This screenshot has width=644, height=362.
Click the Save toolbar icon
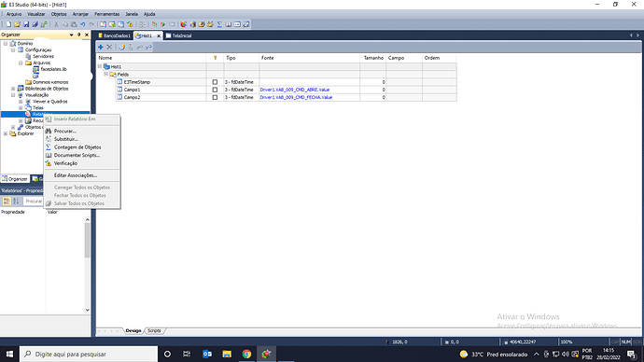click(x=26, y=24)
